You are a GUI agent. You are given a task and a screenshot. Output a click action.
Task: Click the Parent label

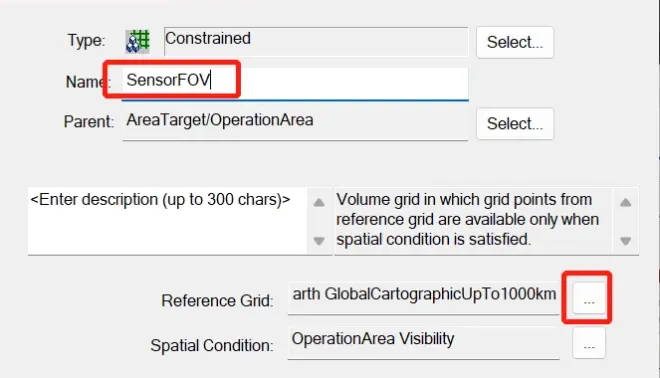[89, 122]
